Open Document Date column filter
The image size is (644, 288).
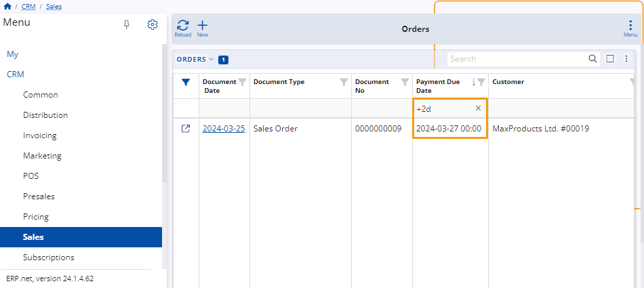[242, 82]
